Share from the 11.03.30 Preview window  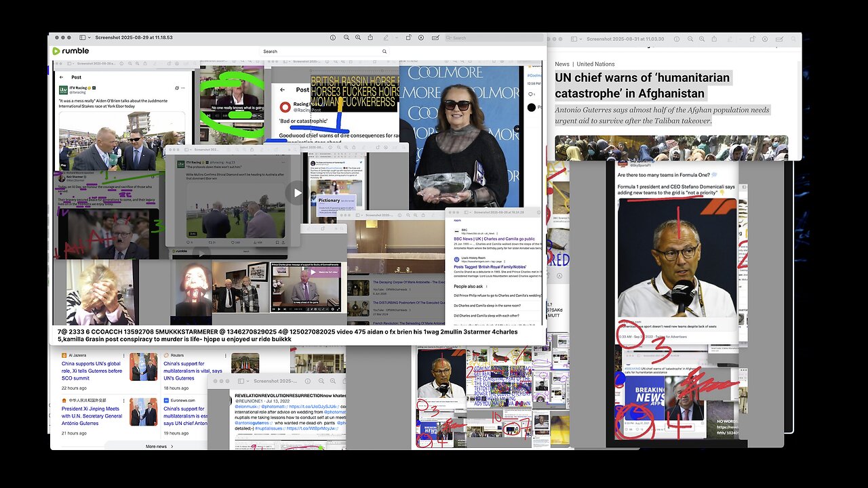point(714,39)
